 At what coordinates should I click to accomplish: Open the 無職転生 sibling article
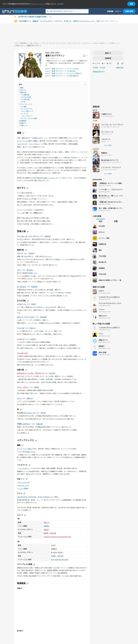(x=104, y=153)
